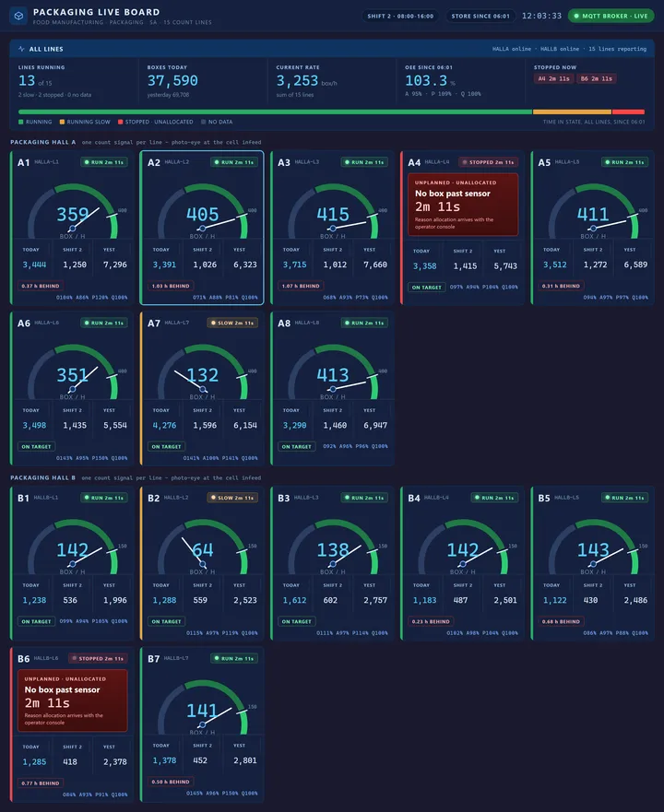Click the PACKAGING HALL A section heading
Image resolution: width=664 pixels, height=812 pixels.
pyautogui.click(x=43, y=142)
